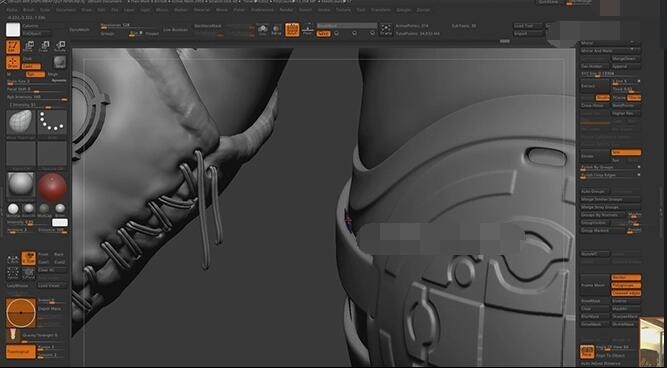Click the Load Tool button
Screen dimensions: 667x368
(528, 26)
